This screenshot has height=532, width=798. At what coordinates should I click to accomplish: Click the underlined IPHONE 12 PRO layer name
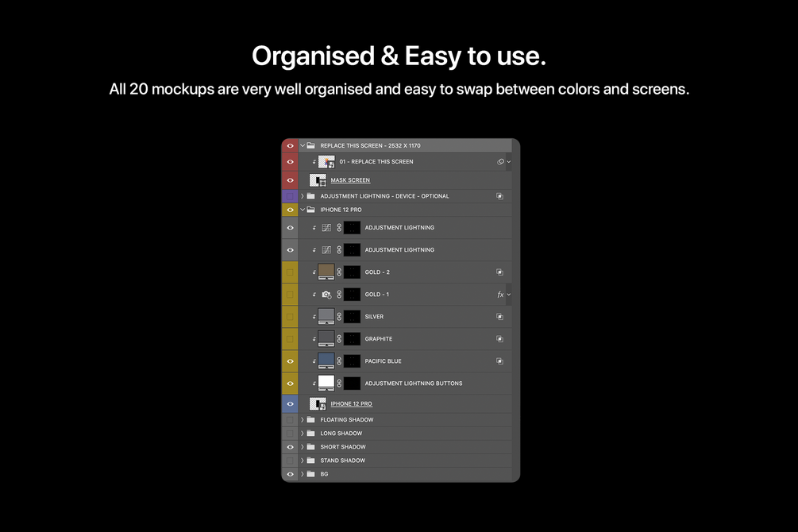pos(351,404)
